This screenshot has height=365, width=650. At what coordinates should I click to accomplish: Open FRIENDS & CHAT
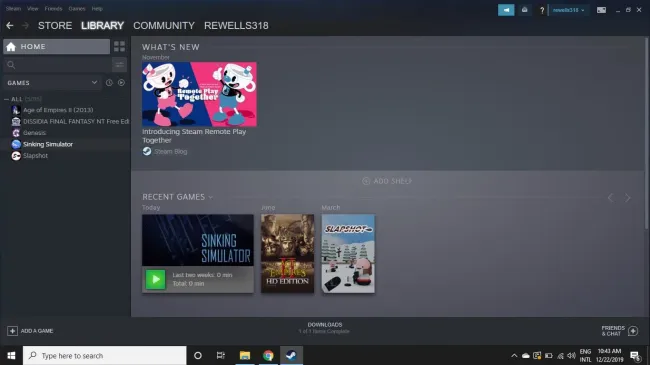coord(620,331)
